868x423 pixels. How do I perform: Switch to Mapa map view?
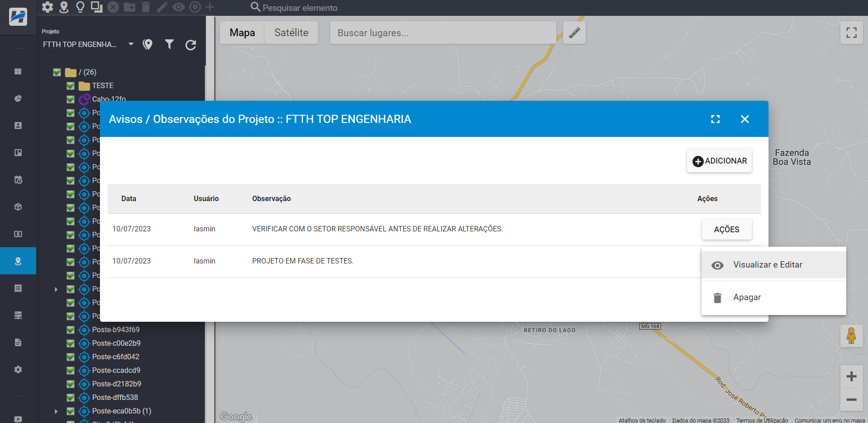coord(242,33)
